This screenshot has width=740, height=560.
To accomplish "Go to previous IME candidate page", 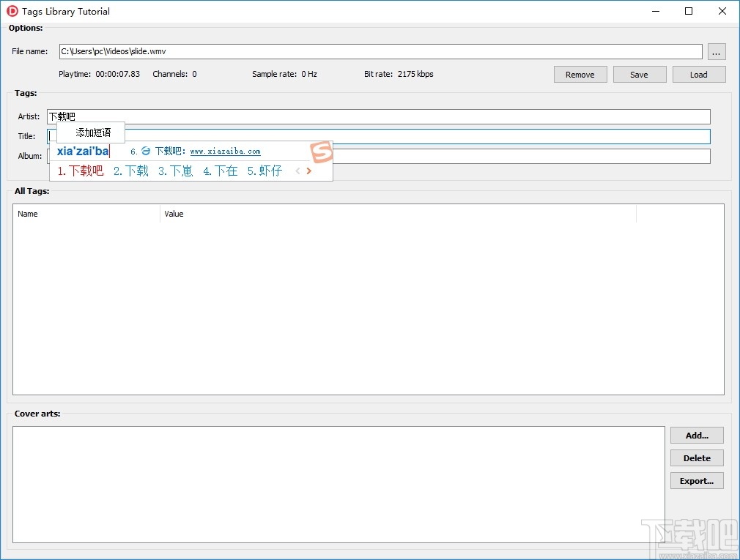I will point(297,171).
